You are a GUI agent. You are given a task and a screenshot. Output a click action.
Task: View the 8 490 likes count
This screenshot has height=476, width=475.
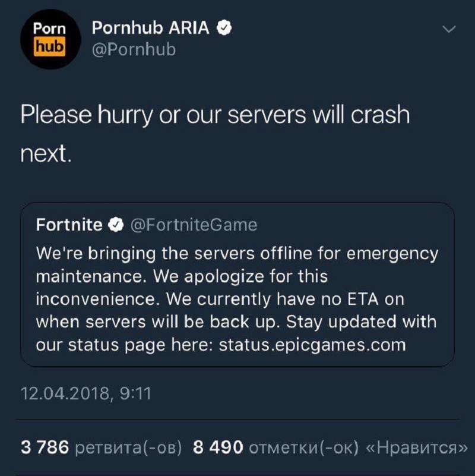click(x=218, y=447)
